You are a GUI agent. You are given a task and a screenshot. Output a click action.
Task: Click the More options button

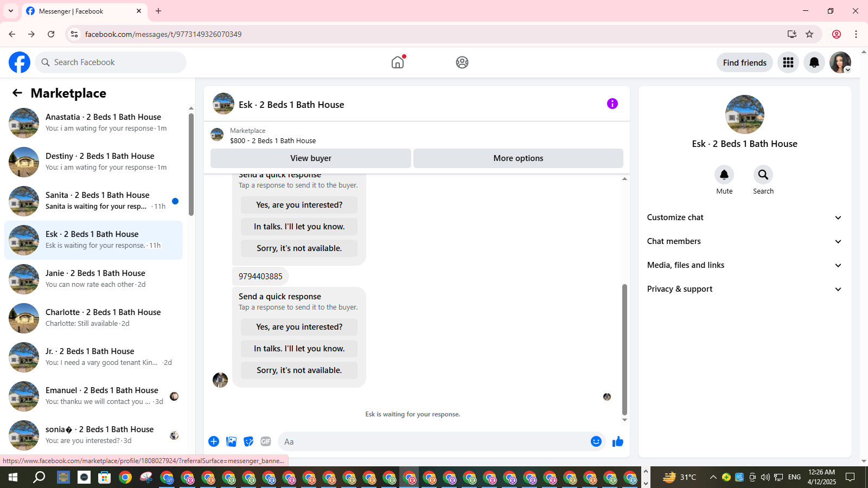518,158
